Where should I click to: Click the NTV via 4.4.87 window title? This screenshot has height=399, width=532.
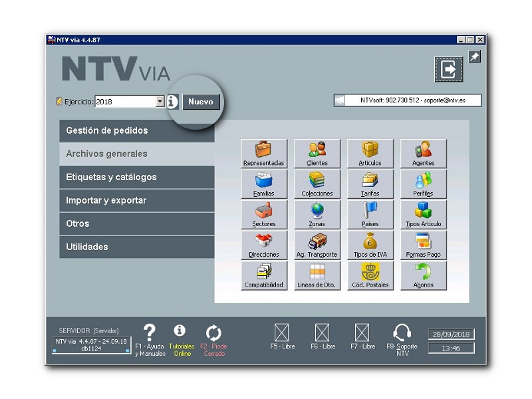pyautogui.click(x=78, y=40)
